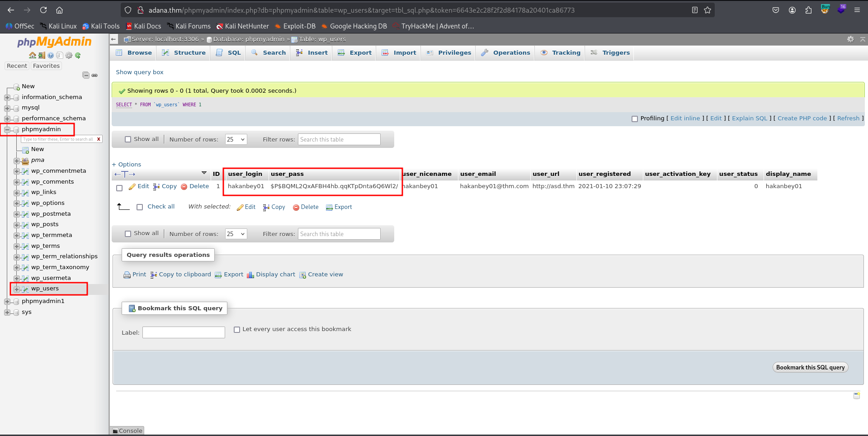Click the Display chart icon
This screenshot has height=436, width=868.
click(250, 275)
